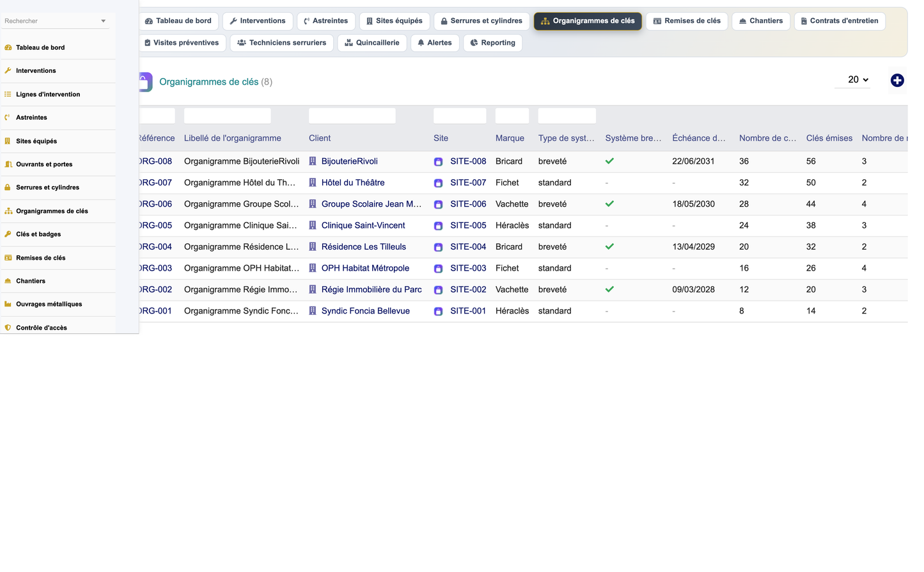
Task: Click the patented checkmark in the ORG-006 row
Action: [x=609, y=204]
